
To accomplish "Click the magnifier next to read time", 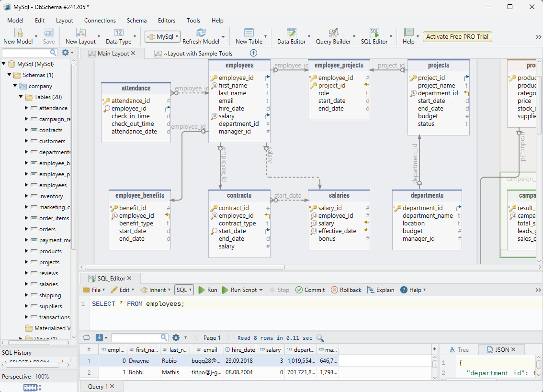I will (320, 338).
